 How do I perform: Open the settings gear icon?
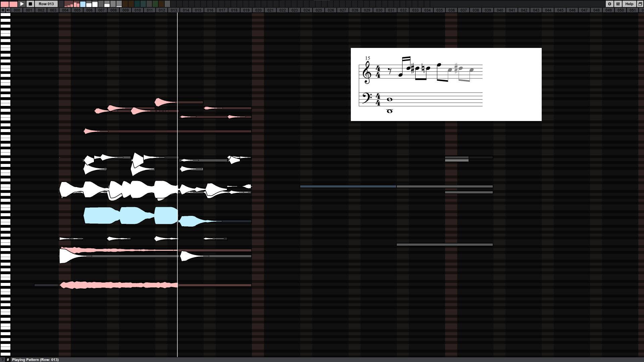pos(609,4)
